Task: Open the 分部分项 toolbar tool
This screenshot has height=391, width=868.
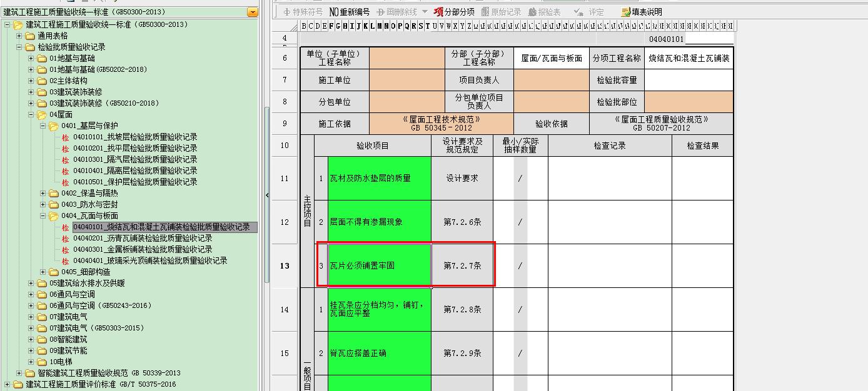Action: [439, 12]
